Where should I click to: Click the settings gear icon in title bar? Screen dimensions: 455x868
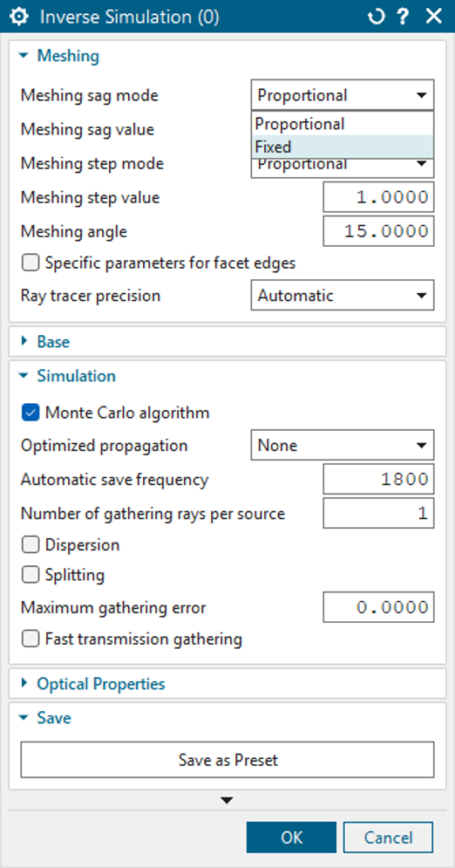19,17
